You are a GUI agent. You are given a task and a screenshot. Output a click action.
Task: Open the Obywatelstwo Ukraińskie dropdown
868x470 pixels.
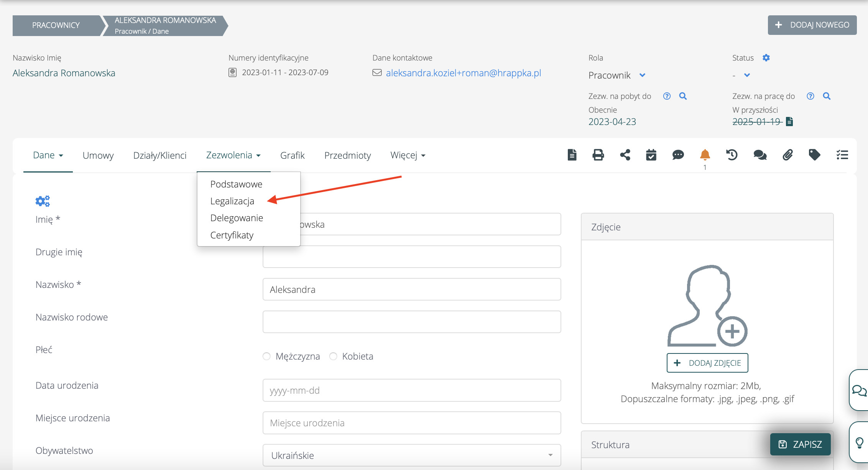(x=411, y=455)
